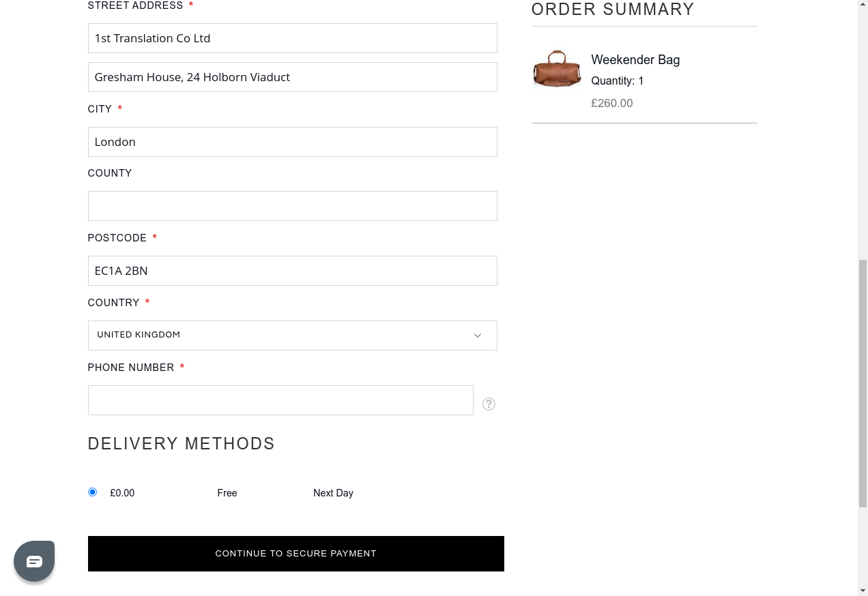
Task: Open the United Kingdom country dropdown
Action: click(292, 336)
